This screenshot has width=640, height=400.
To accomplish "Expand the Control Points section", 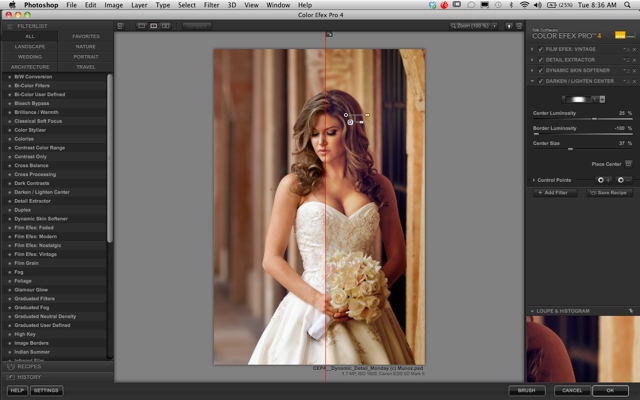I will tap(534, 180).
